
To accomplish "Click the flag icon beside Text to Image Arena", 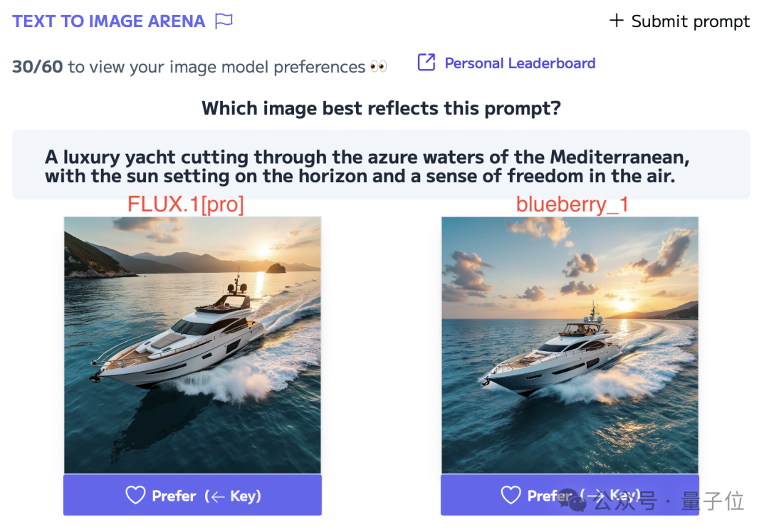I will 224,21.
